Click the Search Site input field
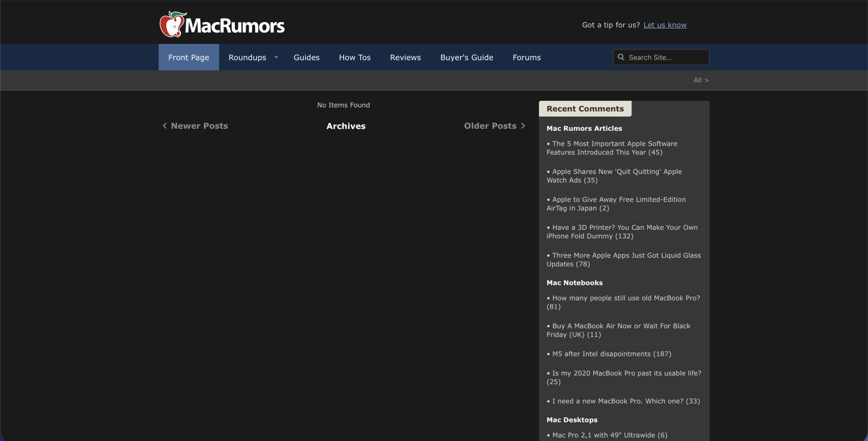This screenshot has width=868, height=441. click(661, 57)
